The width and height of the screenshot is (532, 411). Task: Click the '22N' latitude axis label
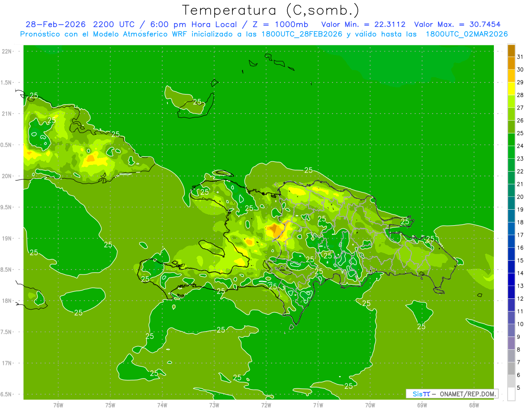[x=7, y=51]
